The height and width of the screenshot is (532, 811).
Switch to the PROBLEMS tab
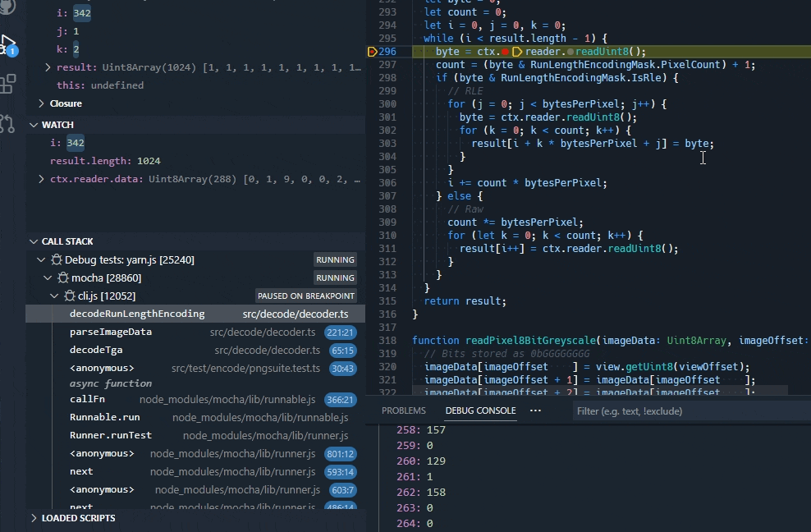pos(403,410)
